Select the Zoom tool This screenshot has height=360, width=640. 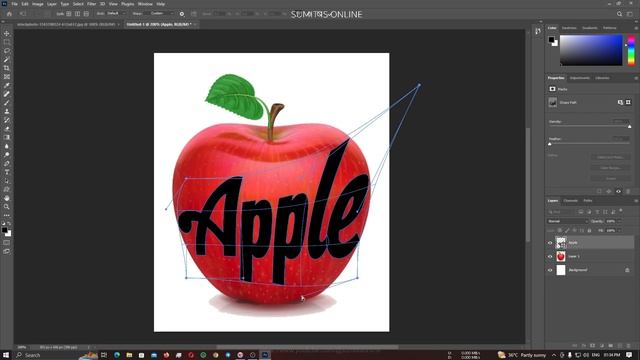coord(7,207)
